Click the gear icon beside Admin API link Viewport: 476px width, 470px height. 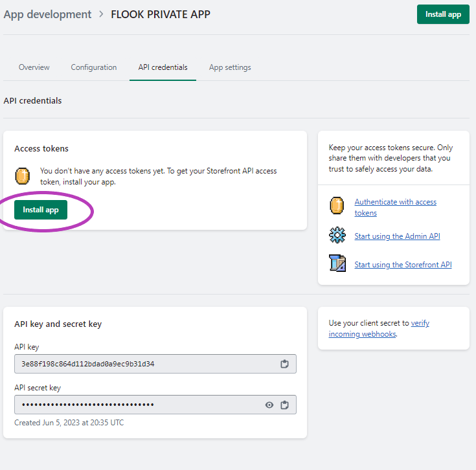(337, 235)
